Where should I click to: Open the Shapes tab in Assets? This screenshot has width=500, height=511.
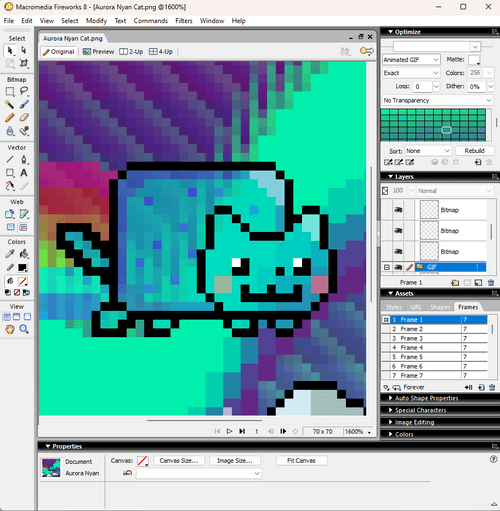tap(440, 307)
